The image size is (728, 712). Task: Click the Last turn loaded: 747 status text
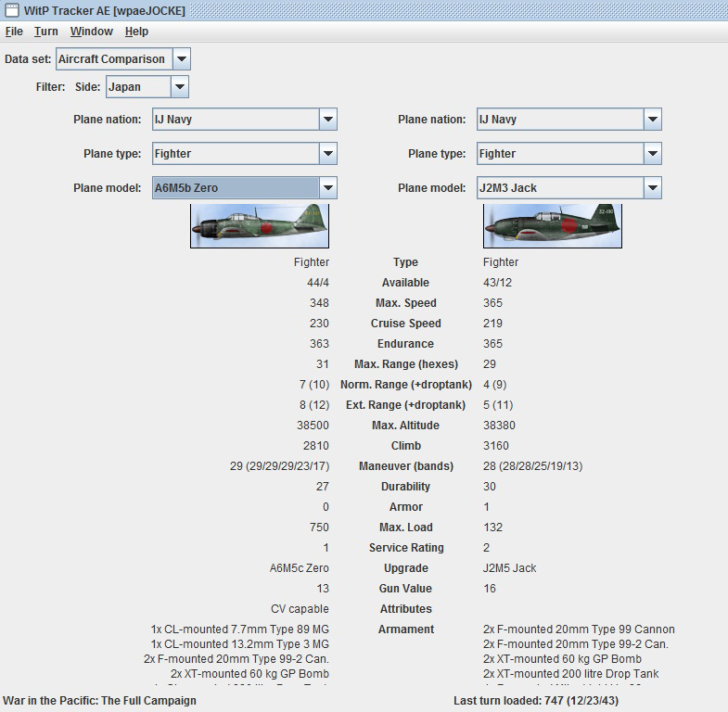click(x=536, y=701)
